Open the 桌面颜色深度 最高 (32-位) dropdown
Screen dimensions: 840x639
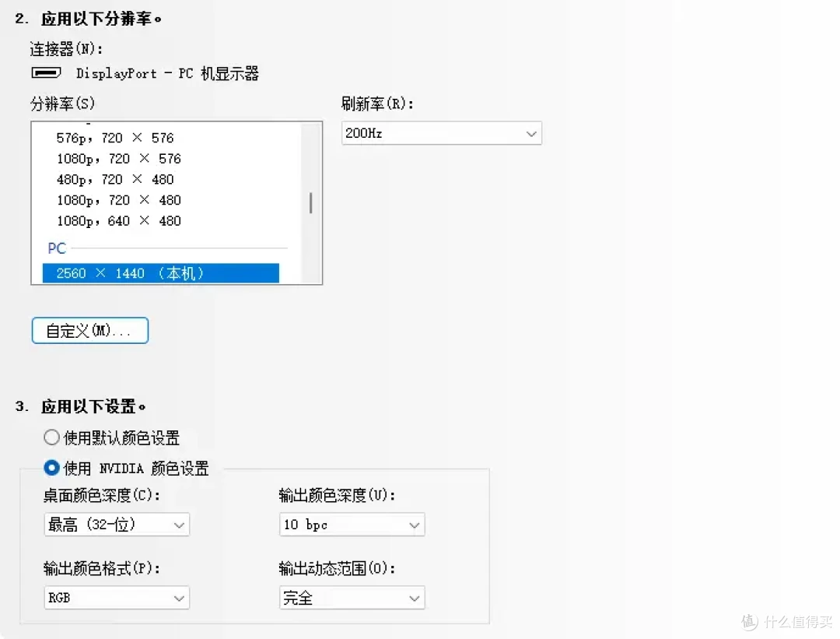coord(117,525)
